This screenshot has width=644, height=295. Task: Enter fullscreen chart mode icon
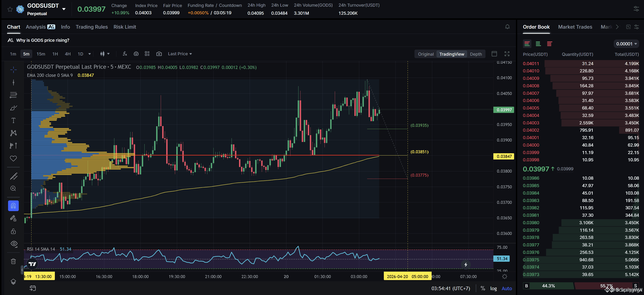[507, 54]
